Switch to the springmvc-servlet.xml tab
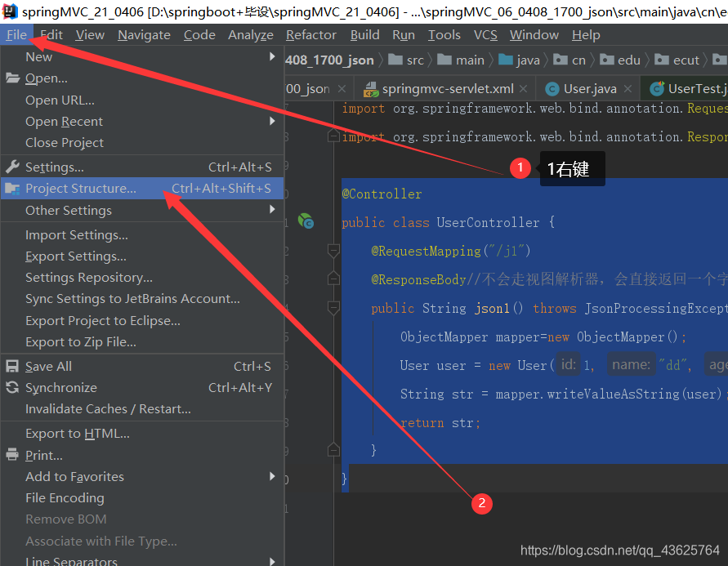728x566 pixels. (445, 88)
